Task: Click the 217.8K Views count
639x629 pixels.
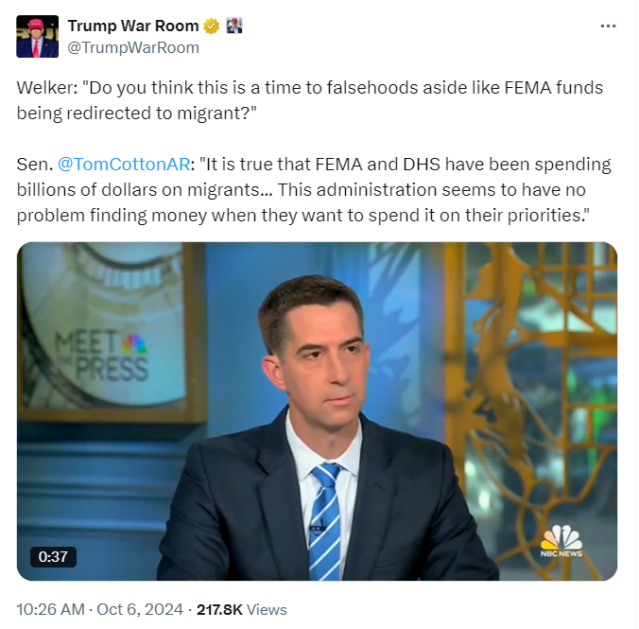Action: pos(242,609)
